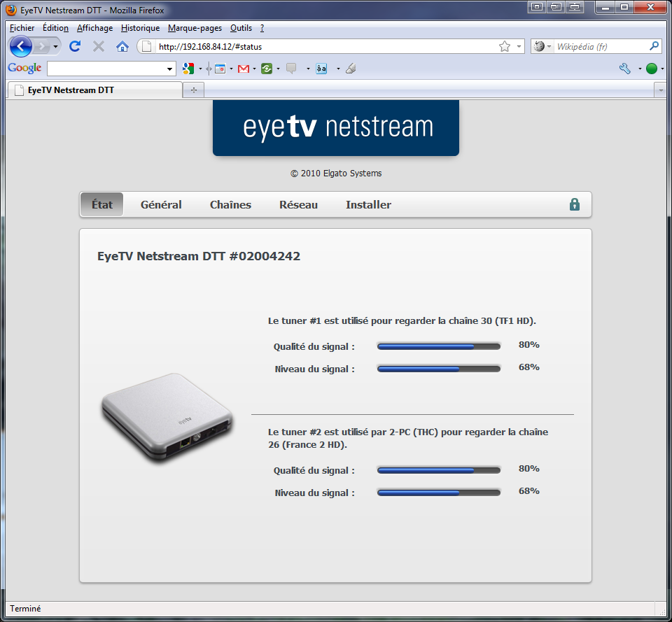The height and width of the screenshot is (622, 672).
Task: Expand the Google search button dropdown arrow
Action: pos(200,69)
